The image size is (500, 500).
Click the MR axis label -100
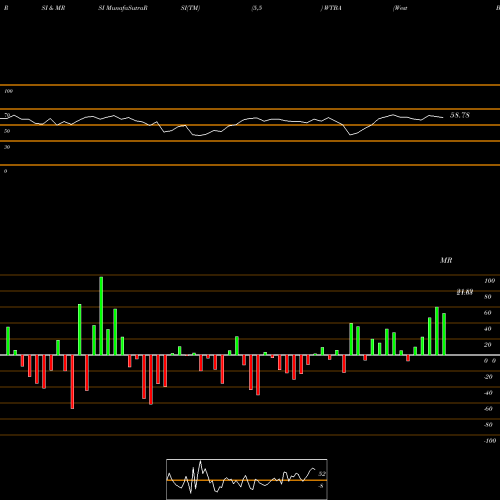coord(490,441)
